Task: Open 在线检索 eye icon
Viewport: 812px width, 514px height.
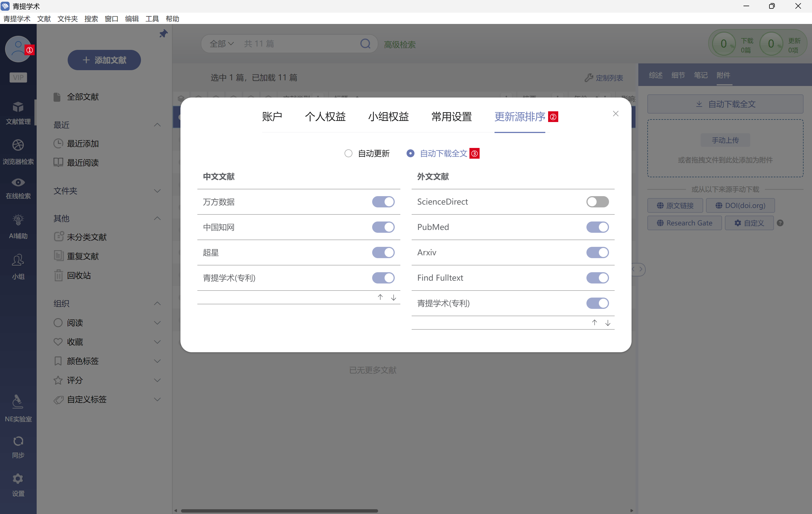Action: point(18,182)
